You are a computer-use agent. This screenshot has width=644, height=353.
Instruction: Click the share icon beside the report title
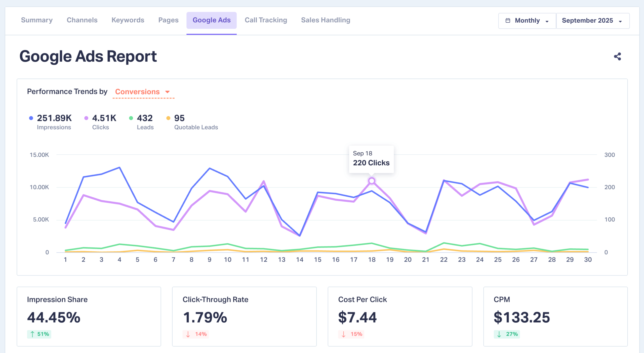pyautogui.click(x=617, y=57)
